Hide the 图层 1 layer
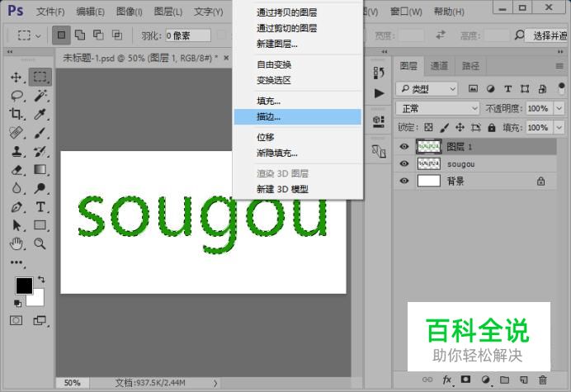Screen dimensions: 571x392 click(x=403, y=146)
